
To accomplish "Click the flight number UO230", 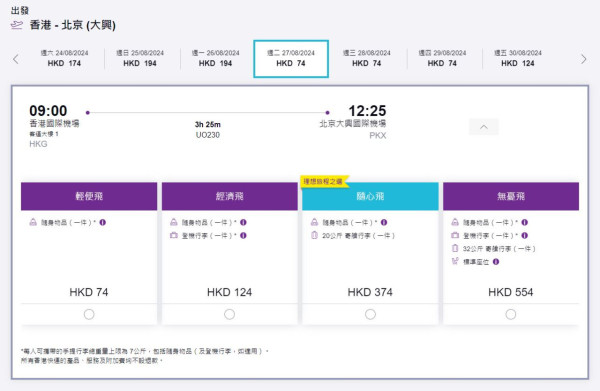I will [x=208, y=135].
